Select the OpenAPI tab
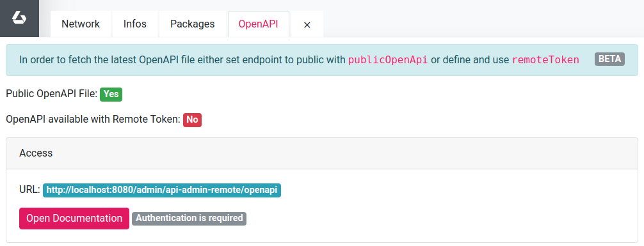 259,24
